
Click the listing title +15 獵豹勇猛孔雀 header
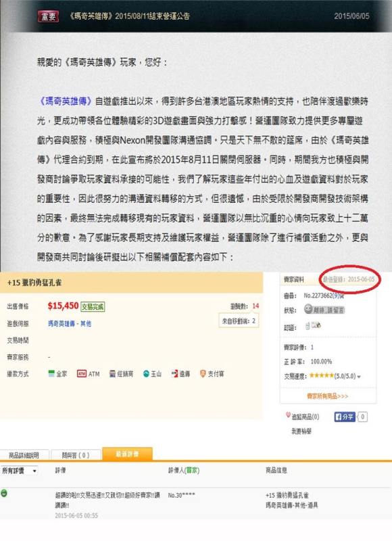pos(34,283)
